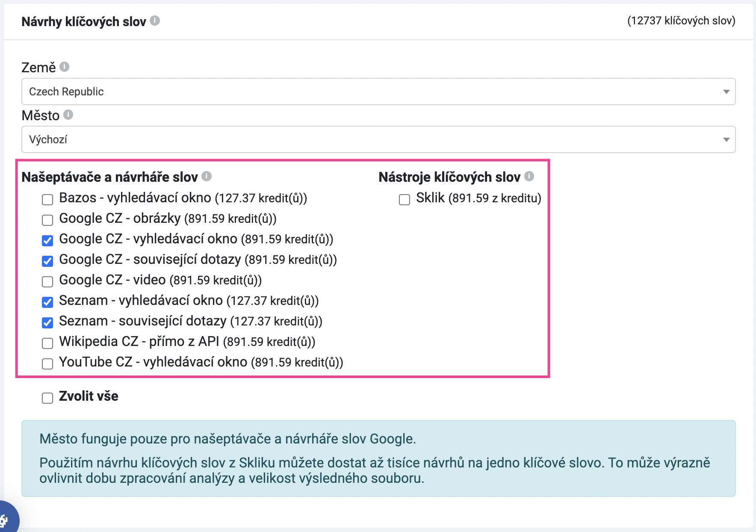Open the Město dropdown showing Výchozí
This screenshot has height=532, width=756.
(x=378, y=139)
